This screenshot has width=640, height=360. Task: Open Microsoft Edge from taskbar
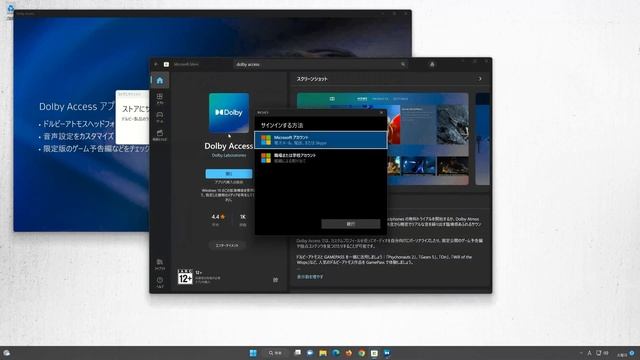click(336, 353)
